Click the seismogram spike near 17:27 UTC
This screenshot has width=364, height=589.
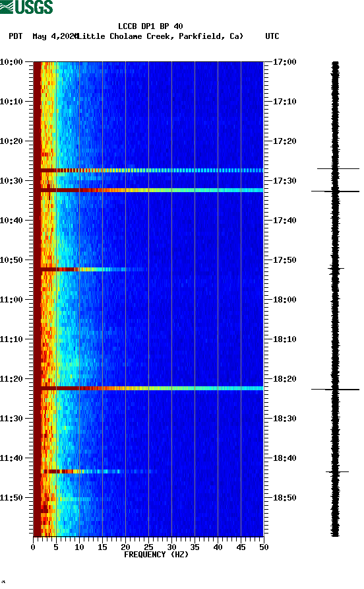(338, 168)
